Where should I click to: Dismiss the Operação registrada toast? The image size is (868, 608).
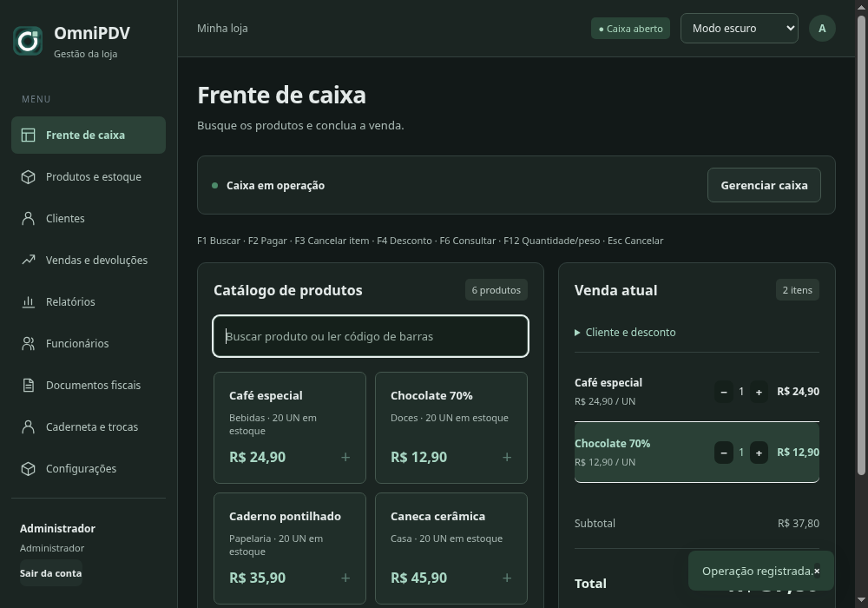(817, 571)
